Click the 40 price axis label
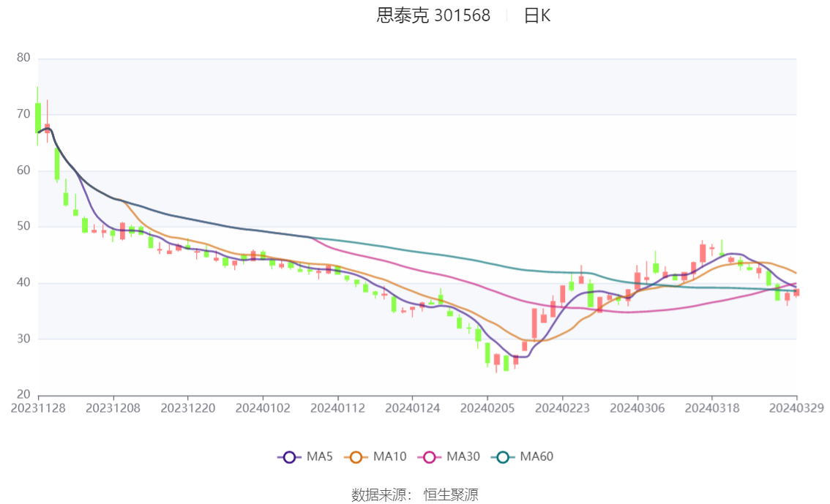 tap(23, 283)
